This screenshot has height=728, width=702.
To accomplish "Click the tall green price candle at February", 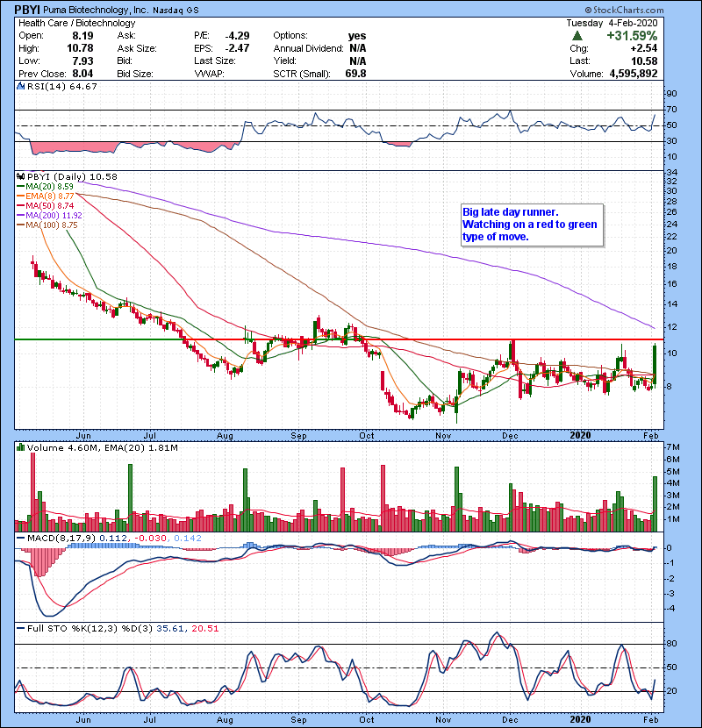I will tap(655, 364).
